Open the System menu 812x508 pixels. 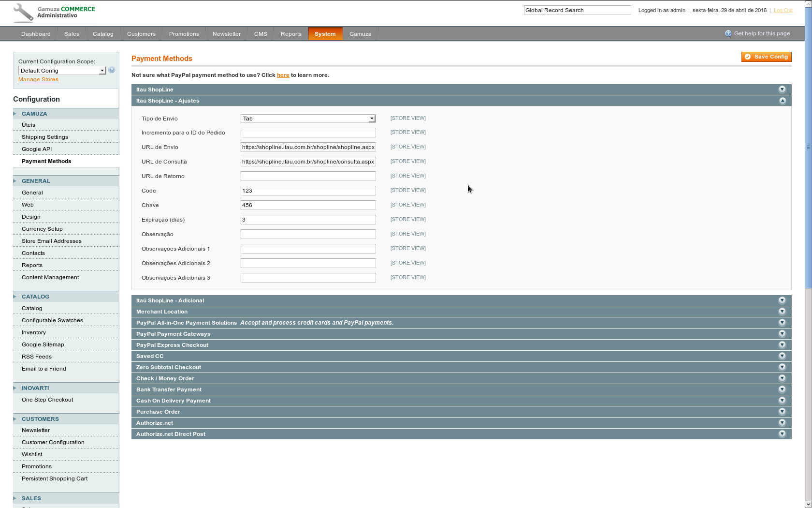325,34
